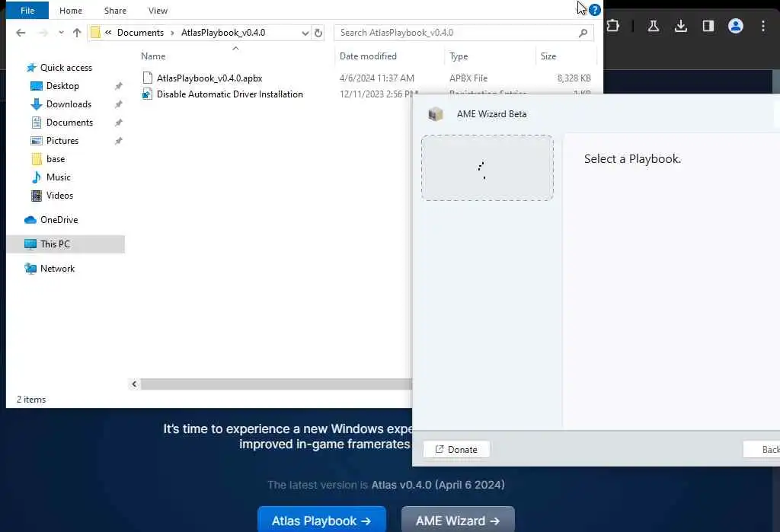Sort files by Size column

coord(548,56)
